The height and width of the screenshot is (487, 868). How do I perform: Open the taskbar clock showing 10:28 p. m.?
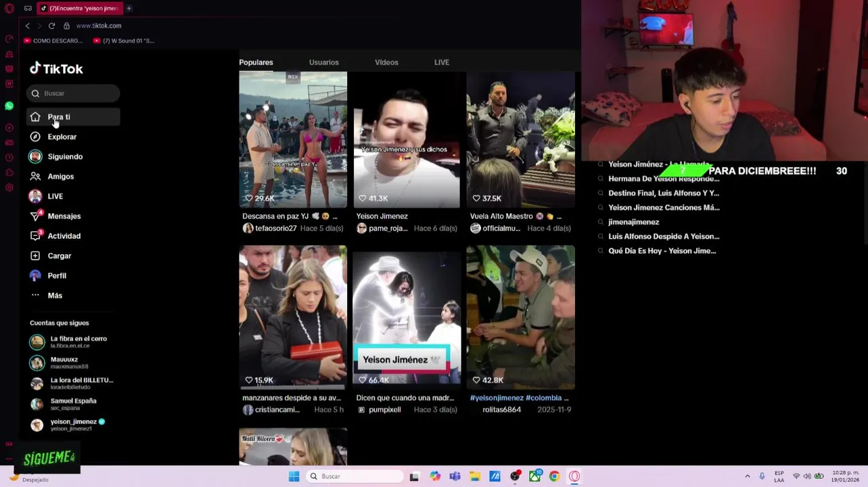coord(846,476)
